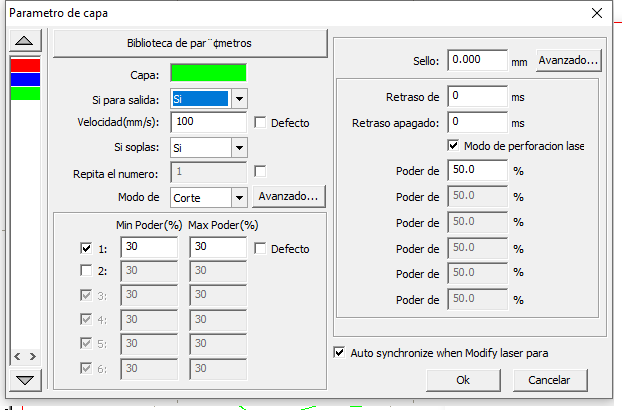This screenshot has height=410, width=622.
Task: Toggle Auto synchronize when Modify laser para
Action: tap(339, 352)
